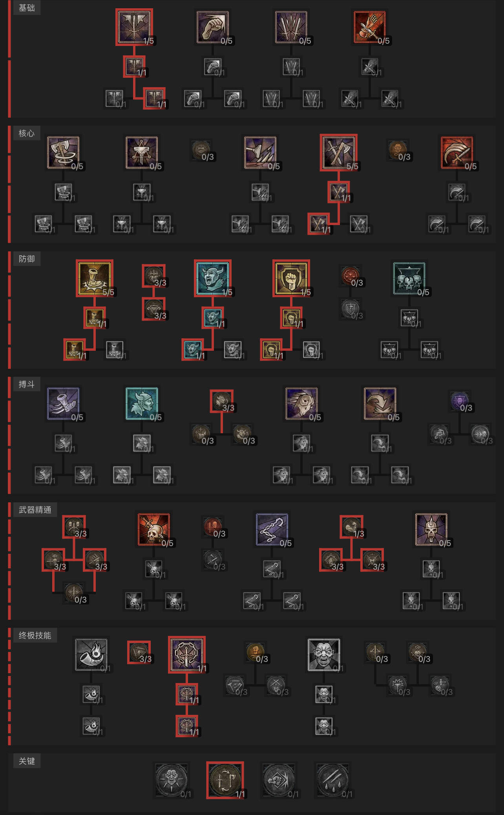The width and height of the screenshot is (504, 815).
Task: Select the Iron Skin fist shield skill
Action: pyautogui.click(x=291, y=278)
